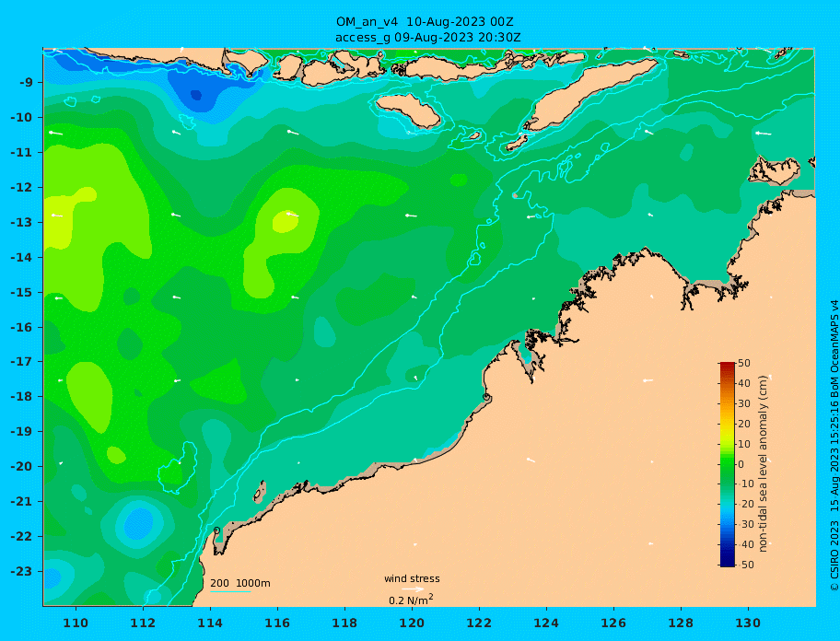Image resolution: width=840 pixels, height=641 pixels.
Task: Click the colorbar value -50 at bottom
Action: coord(745,565)
